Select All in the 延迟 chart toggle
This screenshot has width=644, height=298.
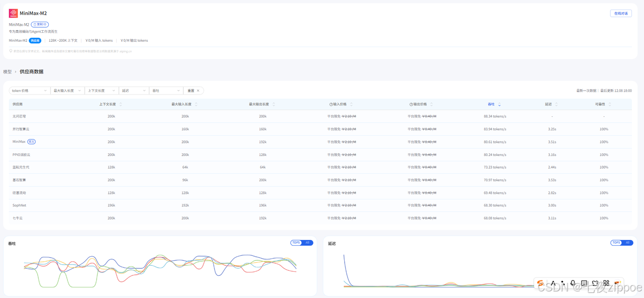click(x=627, y=243)
